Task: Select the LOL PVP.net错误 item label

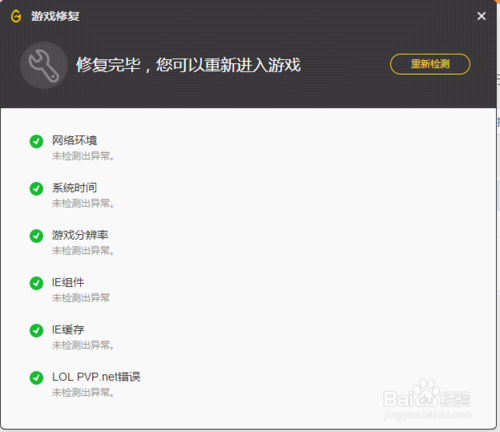Action: tap(96, 377)
